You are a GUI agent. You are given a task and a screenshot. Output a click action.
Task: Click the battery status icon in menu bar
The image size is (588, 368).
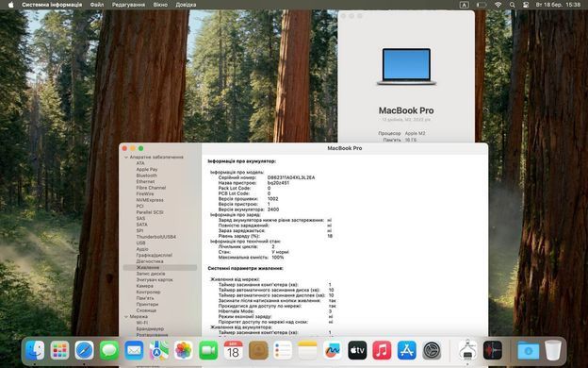click(482, 5)
